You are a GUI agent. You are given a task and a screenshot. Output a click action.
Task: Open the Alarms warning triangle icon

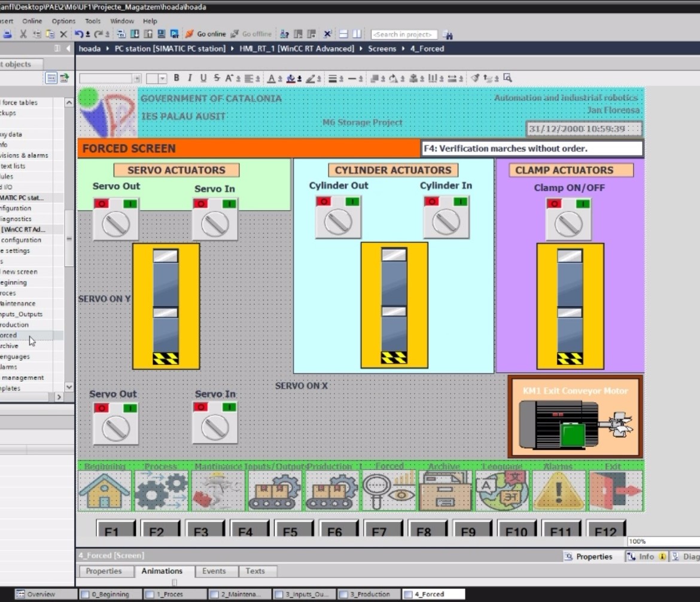(x=558, y=491)
